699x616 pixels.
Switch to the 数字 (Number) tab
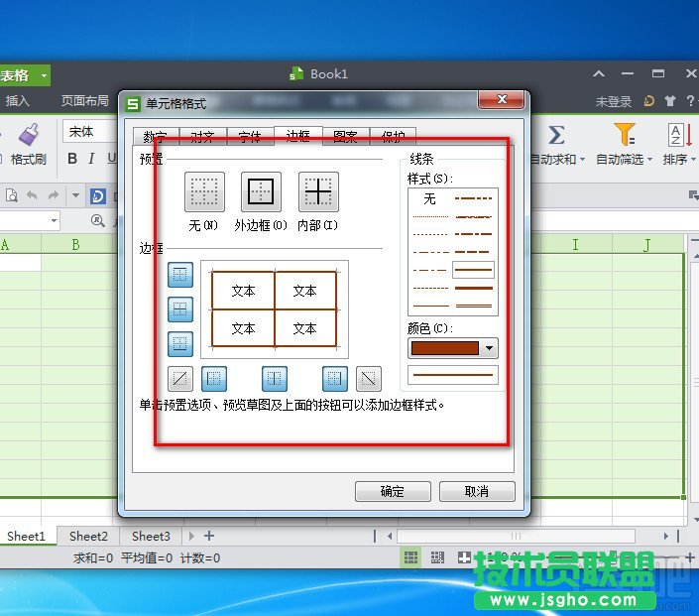pyautogui.click(x=156, y=137)
